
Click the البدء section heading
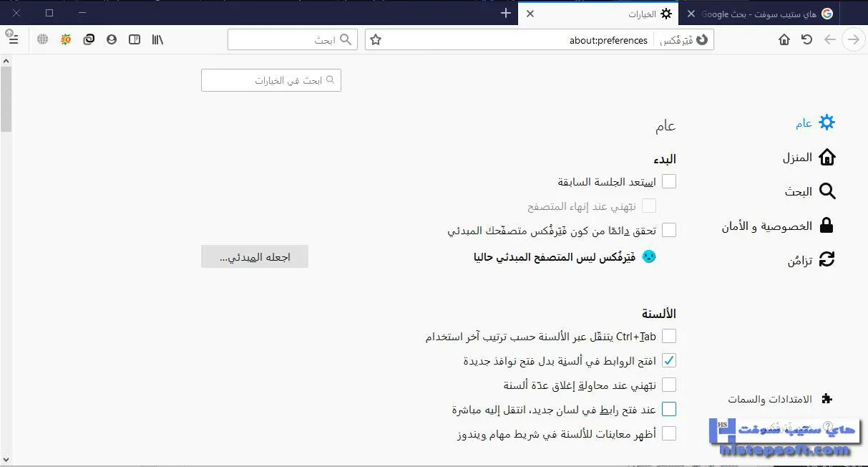coord(665,159)
